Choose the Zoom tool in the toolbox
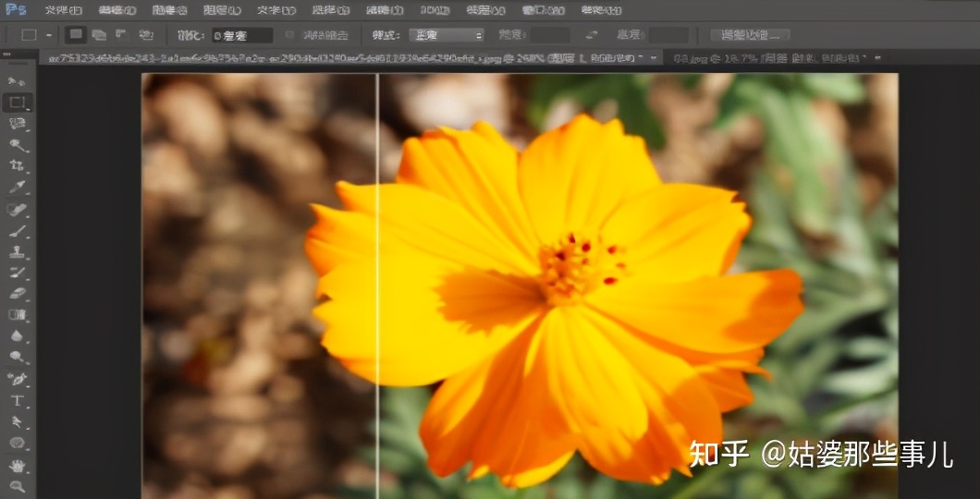 18,486
